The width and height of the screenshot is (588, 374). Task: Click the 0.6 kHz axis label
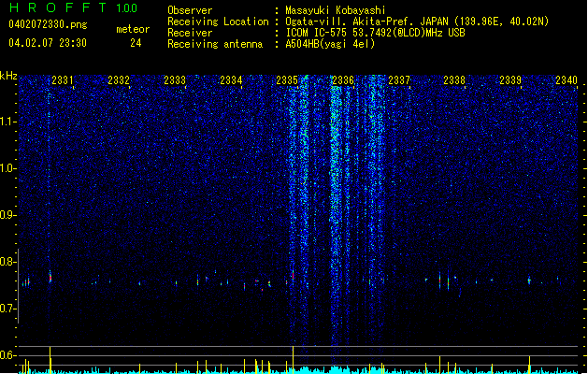click(7, 355)
